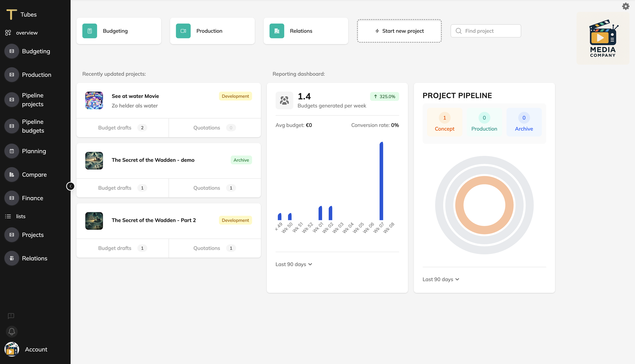Select the Archive pipeline stage tile

click(x=524, y=122)
